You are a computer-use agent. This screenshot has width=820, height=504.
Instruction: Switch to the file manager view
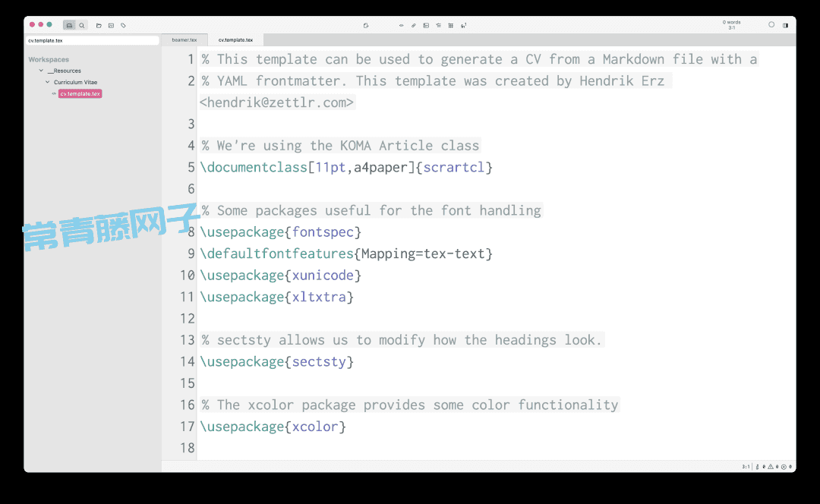69,25
